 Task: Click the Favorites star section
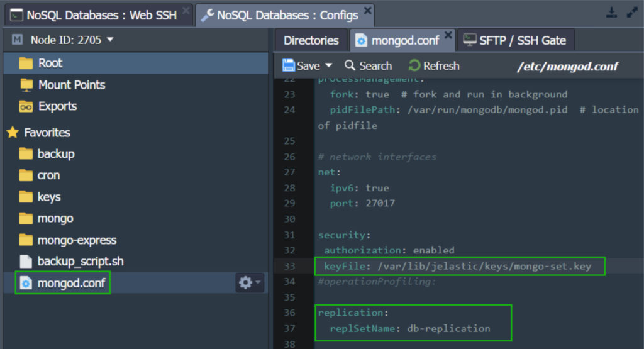click(x=38, y=133)
